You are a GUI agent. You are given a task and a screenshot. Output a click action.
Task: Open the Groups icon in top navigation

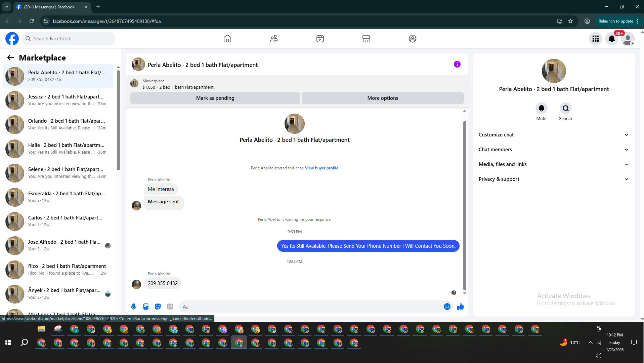point(413,39)
